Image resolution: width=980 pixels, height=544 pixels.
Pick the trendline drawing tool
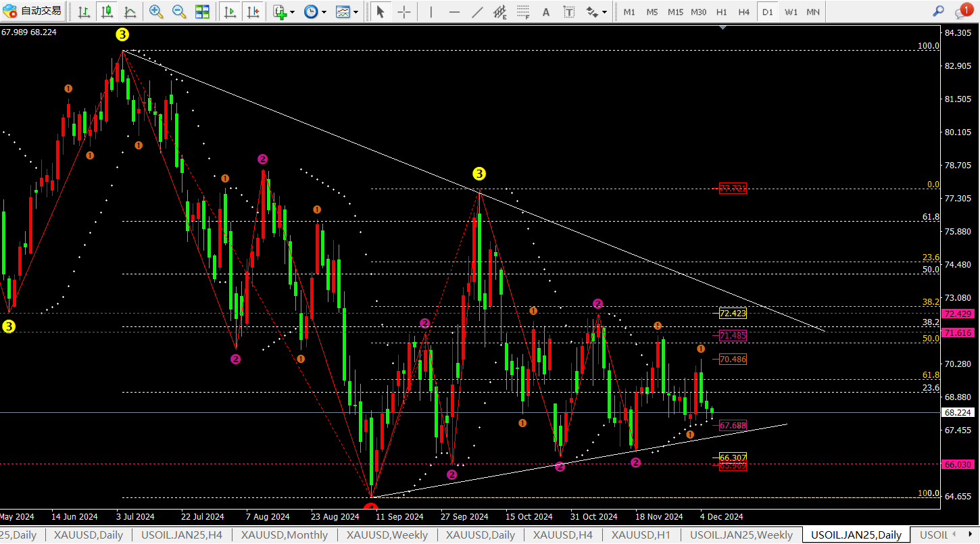(477, 11)
